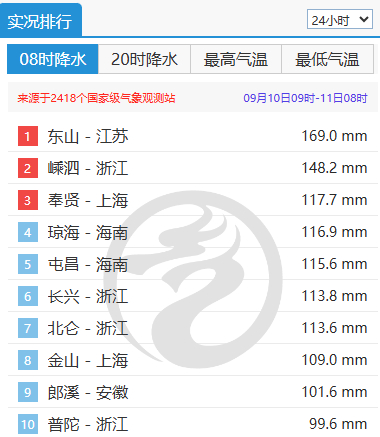Click the red rank 3 badge
Viewport: 380px width, 437px height.
tap(28, 200)
